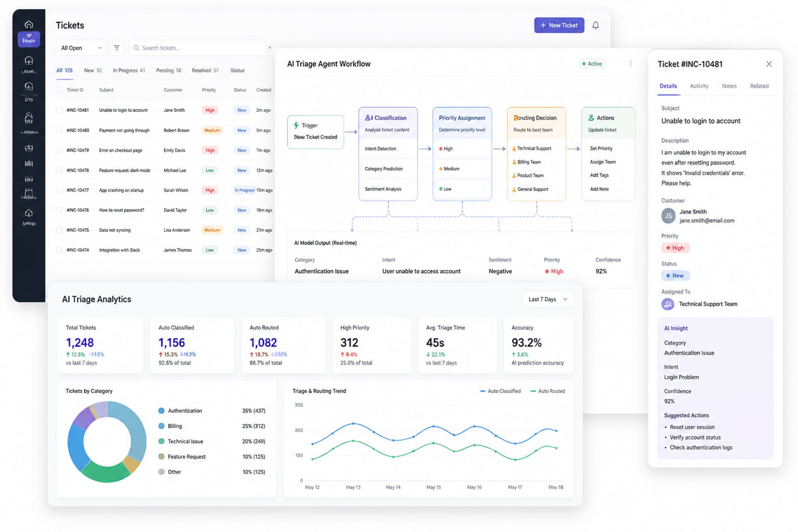
Task: Click the New status badge in ticket details
Action: 675,275
